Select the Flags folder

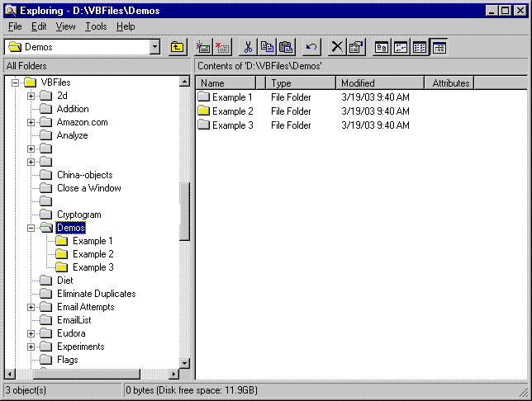point(67,360)
